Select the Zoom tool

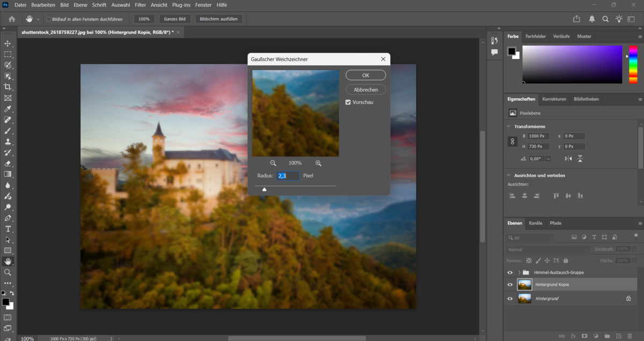pos(8,273)
